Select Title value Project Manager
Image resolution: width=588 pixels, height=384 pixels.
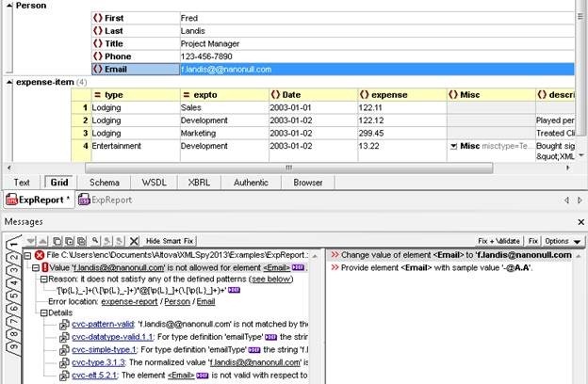(x=377, y=44)
